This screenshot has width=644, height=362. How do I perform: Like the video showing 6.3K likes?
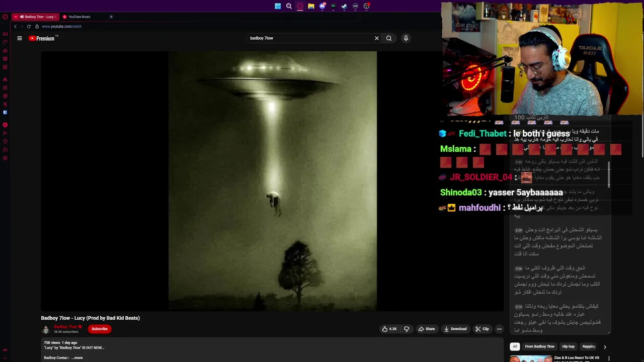[389, 329]
